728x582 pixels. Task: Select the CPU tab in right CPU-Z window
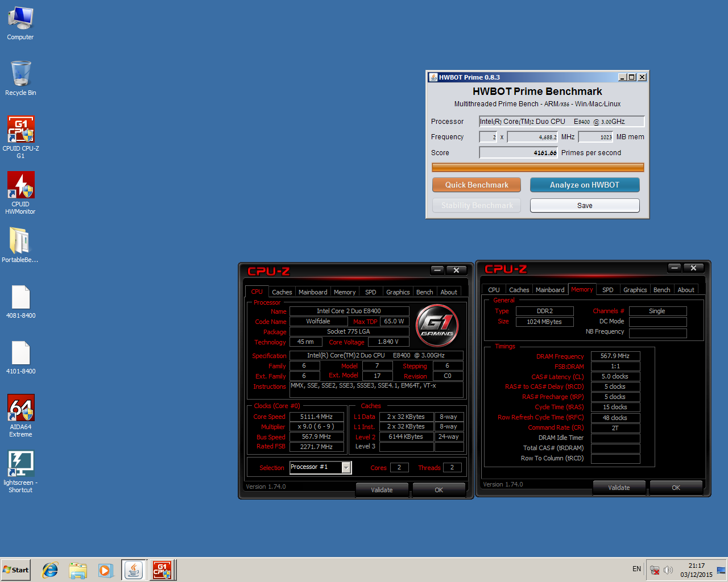click(494, 290)
